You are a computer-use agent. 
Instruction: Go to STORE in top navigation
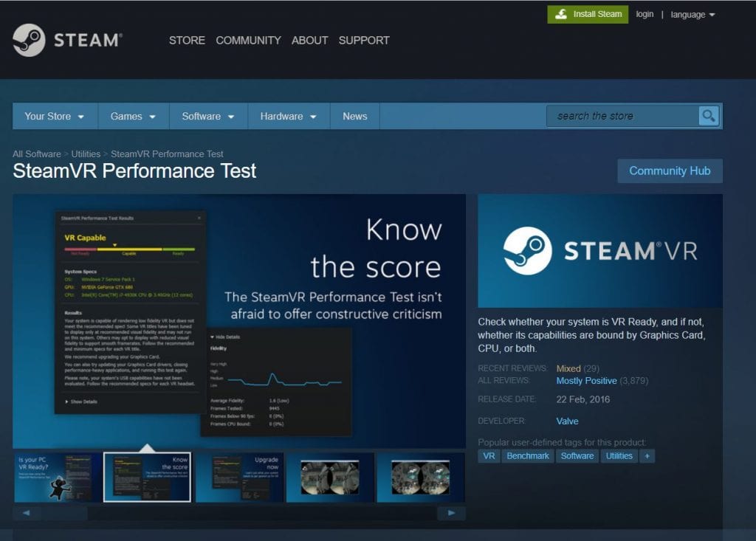[187, 41]
